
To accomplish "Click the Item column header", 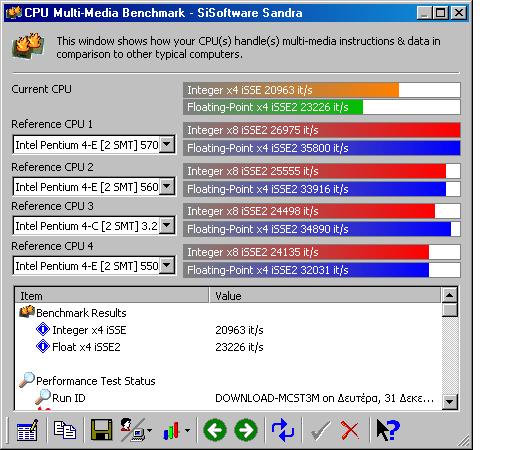I will click(x=112, y=296).
